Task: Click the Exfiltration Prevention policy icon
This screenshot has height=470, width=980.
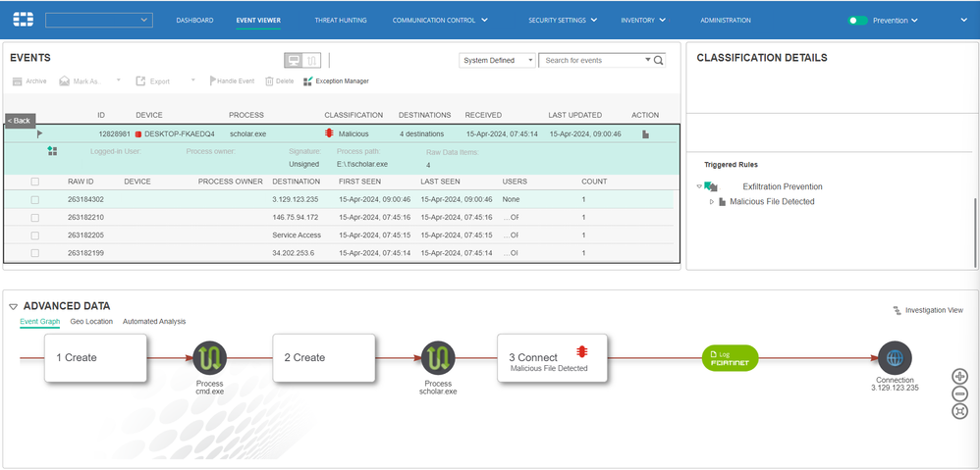Action: pyautogui.click(x=710, y=186)
